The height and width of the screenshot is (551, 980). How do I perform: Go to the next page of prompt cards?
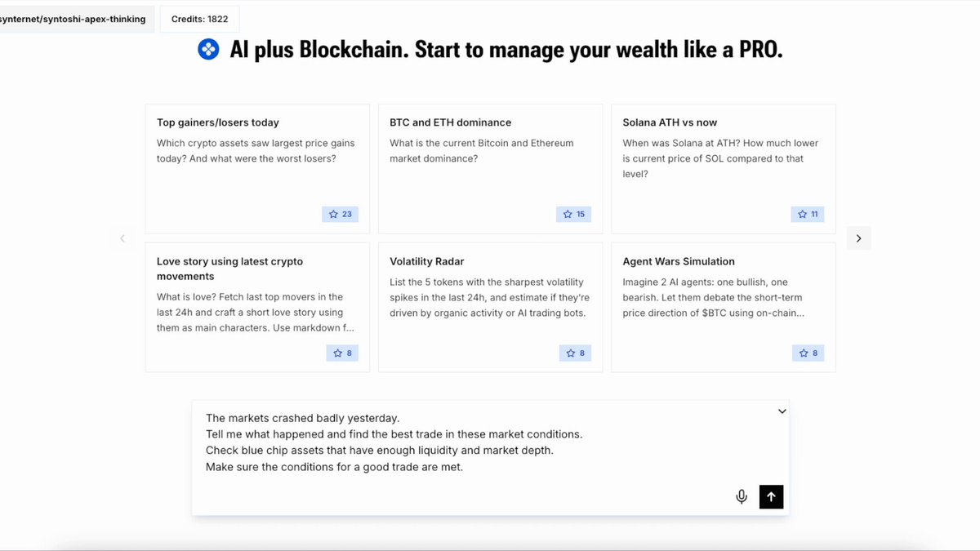tap(858, 238)
